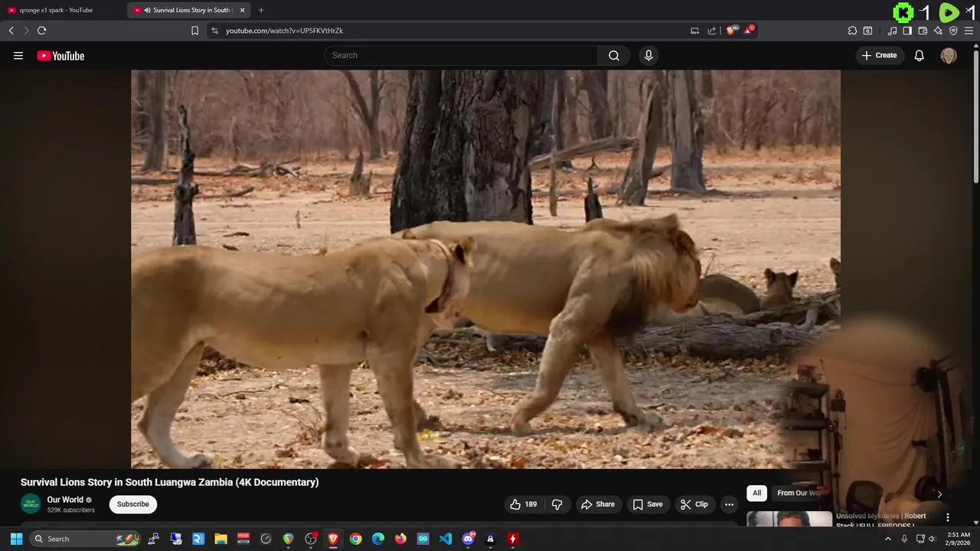Open the YouTube guide hamburger menu
The width and height of the screenshot is (980, 551).
18,56
